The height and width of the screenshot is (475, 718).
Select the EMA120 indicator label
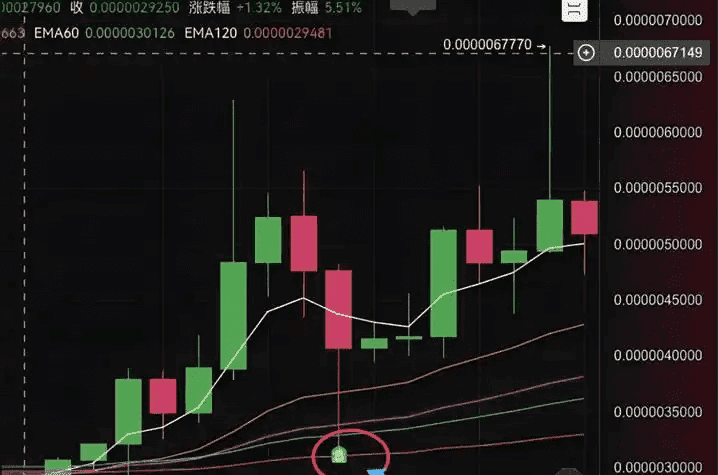coord(211,33)
